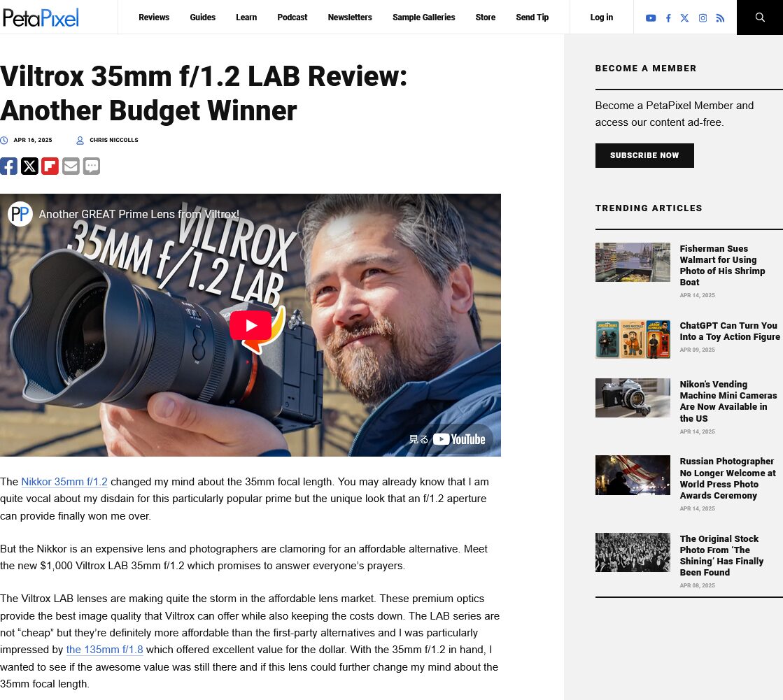Screen dimensions: 783x700
Task: Read 'The Original Stock Photo From The Shining' article
Action: 721,555
